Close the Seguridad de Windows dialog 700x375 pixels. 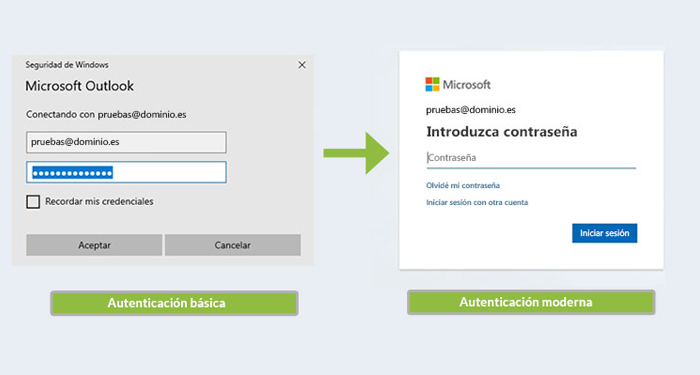pos(302,65)
